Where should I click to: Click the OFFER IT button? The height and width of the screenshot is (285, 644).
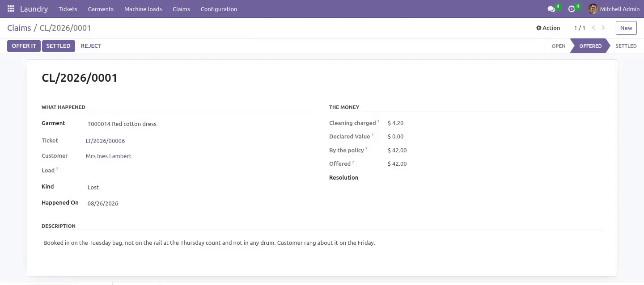point(24,46)
